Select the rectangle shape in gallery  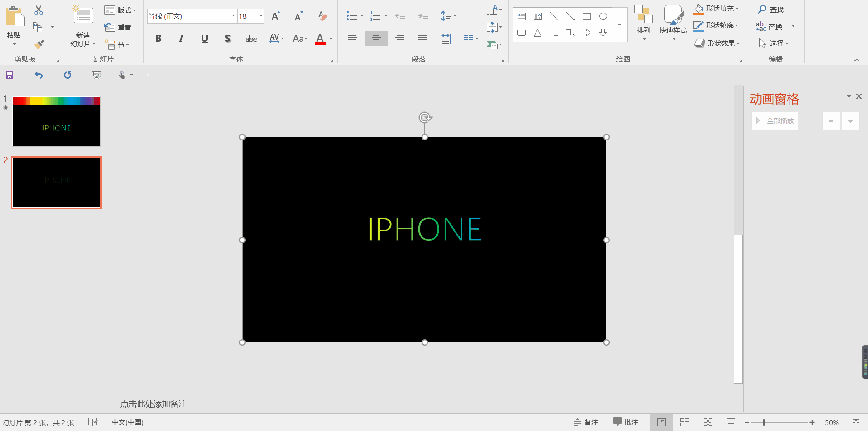[x=587, y=16]
